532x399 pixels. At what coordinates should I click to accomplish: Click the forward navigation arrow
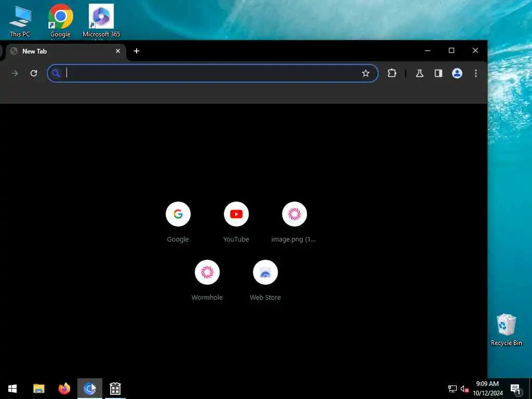pos(15,73)
